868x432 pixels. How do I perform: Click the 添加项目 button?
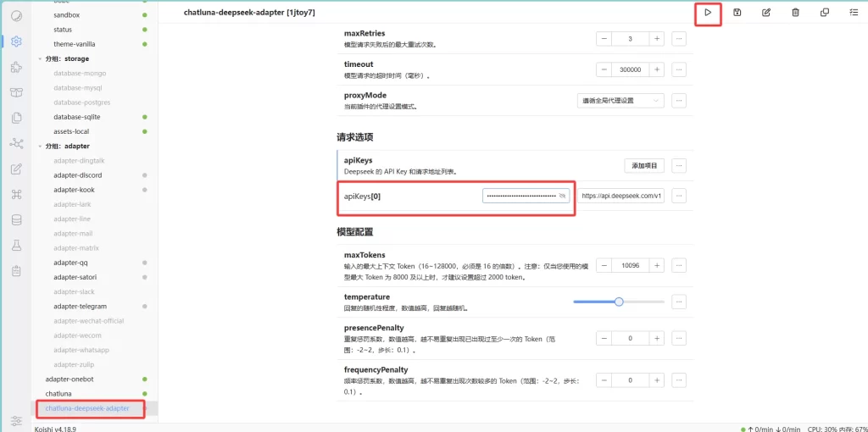coord(644,165)
